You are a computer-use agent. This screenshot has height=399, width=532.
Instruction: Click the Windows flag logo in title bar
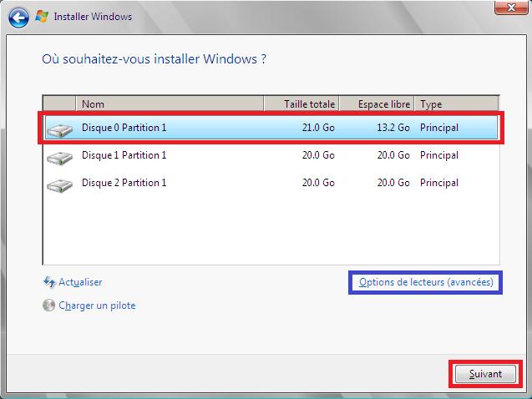click(x=42, y=16)
